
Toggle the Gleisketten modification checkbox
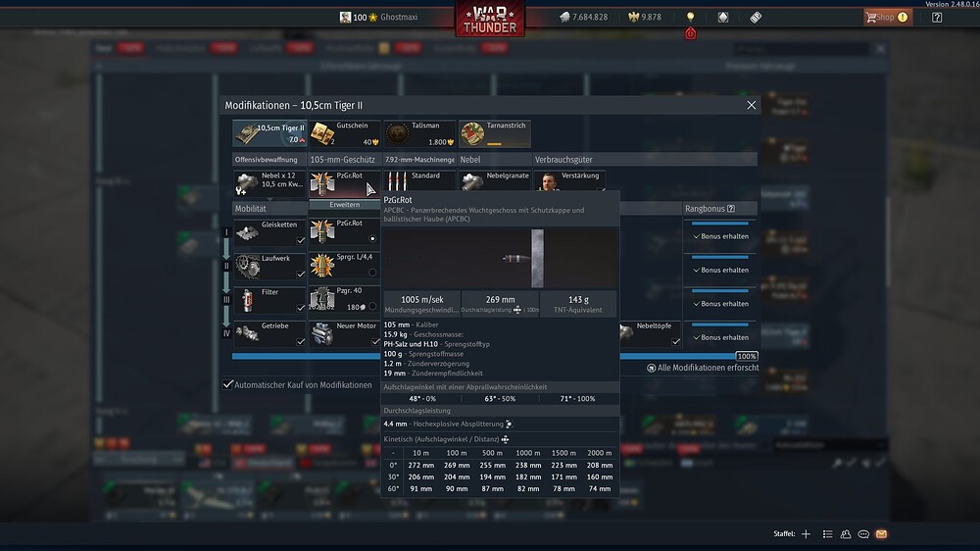[x=301, y=240]
